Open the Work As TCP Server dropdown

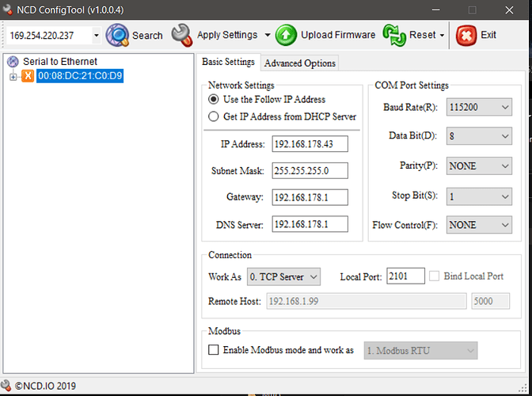[283, 276]
